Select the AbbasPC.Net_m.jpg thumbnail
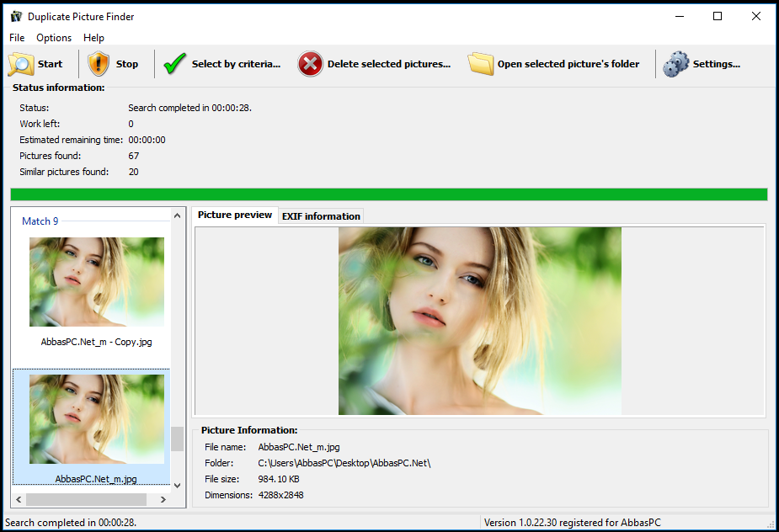This screenshot has width=779, height=532. point(96,418)
